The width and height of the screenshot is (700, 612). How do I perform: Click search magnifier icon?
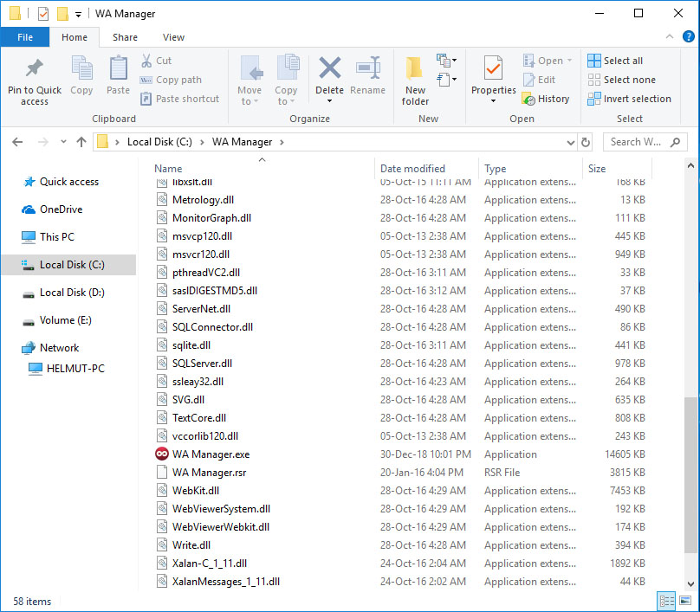click(676, 142)
